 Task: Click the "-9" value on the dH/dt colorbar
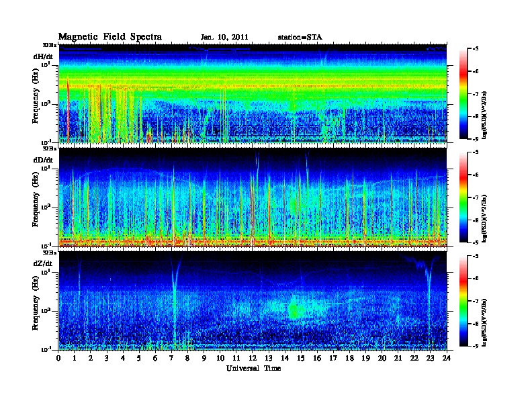click(x=476, y=139)
